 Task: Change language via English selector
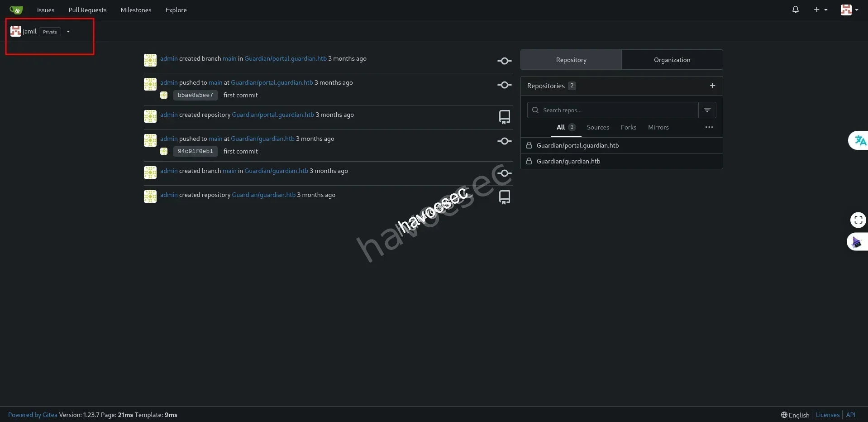pos(795,415)
